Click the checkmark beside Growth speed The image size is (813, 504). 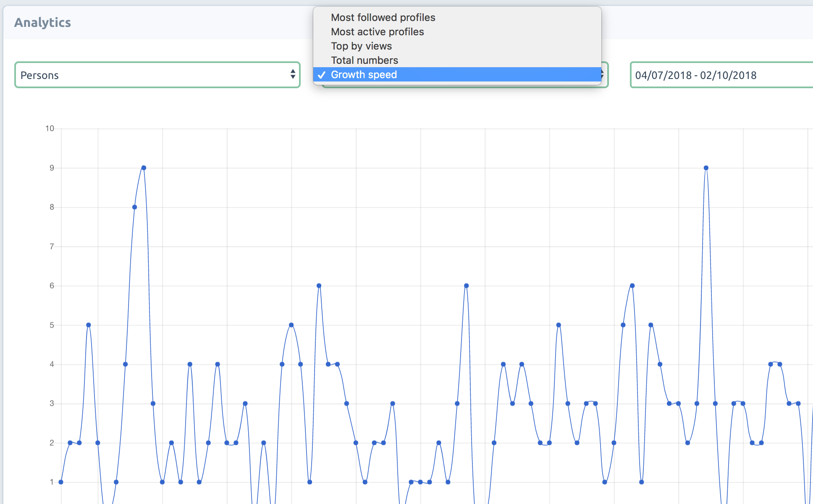click(322, 75)
